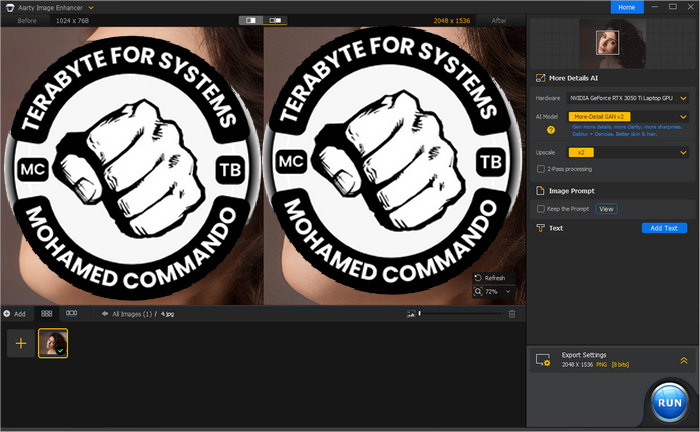This screenshot has height=432, width=700.
Task: Adjust the thumbnail size slider
Action: [x=420, y=314]
